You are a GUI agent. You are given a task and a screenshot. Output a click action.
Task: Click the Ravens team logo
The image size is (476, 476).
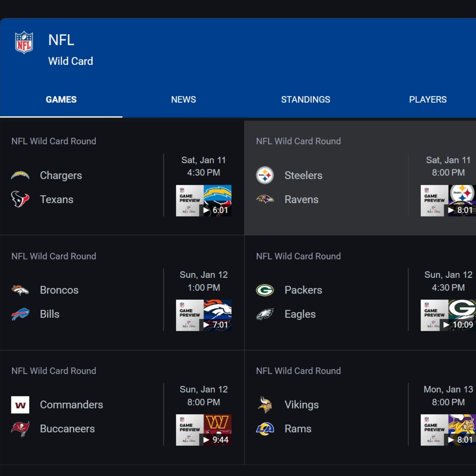[265, 199]
